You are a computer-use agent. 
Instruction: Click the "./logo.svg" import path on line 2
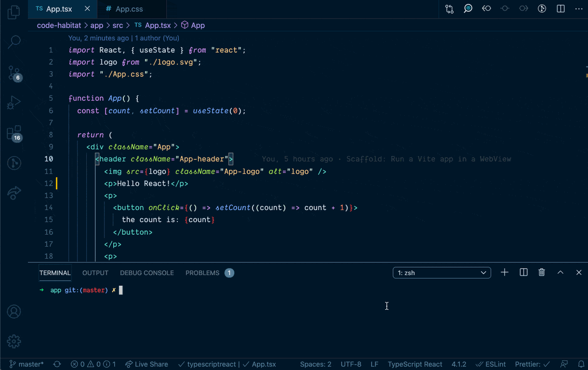coord(171,62)
